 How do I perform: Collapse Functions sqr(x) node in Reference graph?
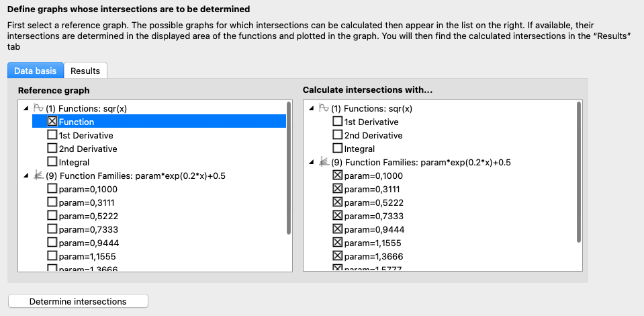coord(26,108)
